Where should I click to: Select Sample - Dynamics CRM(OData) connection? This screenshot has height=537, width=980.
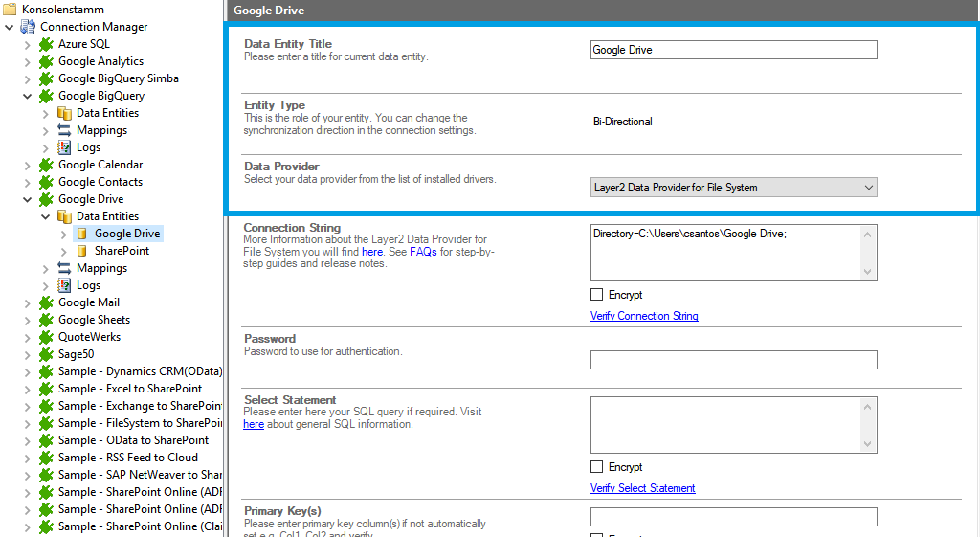[x=140, y=371]
